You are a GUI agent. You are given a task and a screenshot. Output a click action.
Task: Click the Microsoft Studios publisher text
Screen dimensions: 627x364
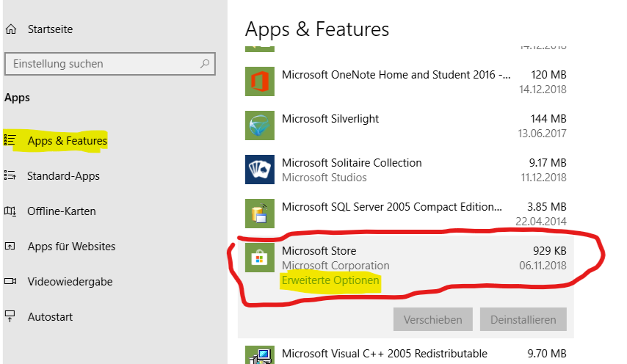[x=325, y=178]
